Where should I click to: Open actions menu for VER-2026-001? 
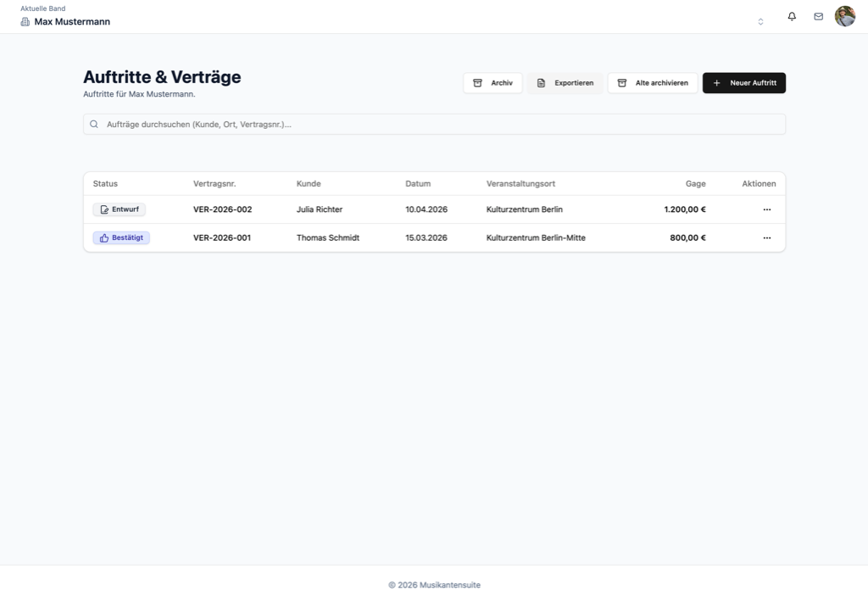click(766, 237)
